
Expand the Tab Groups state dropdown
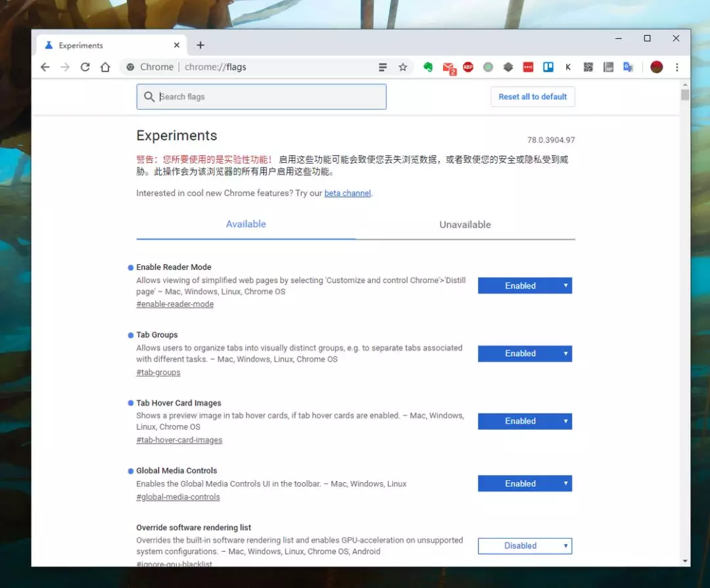point(525,353)
